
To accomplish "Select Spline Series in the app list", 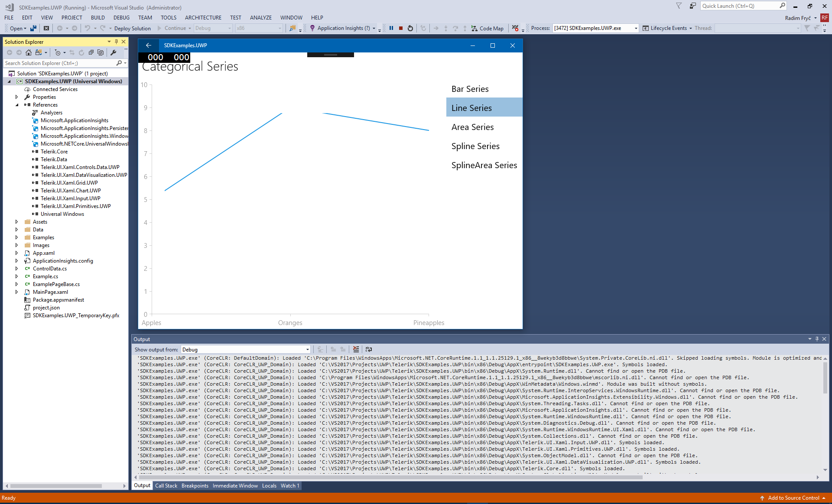I will (x=475, y=146).
